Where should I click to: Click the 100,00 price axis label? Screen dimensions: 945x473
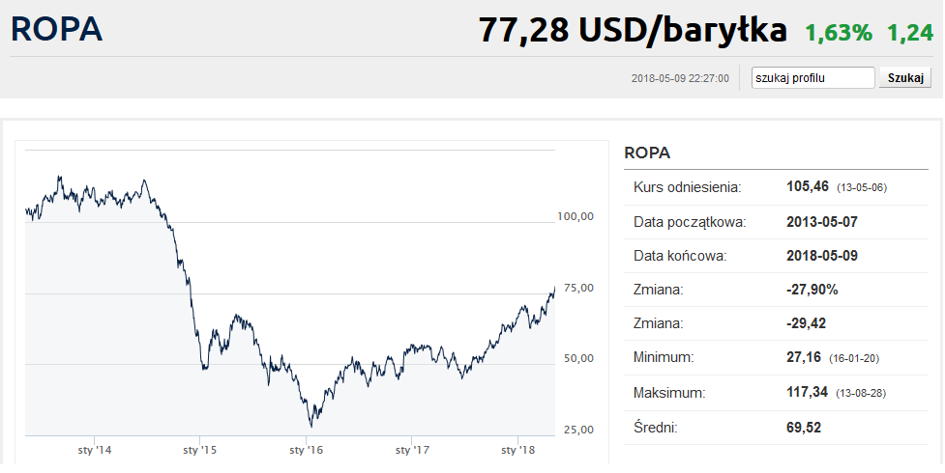pos(575,216)
